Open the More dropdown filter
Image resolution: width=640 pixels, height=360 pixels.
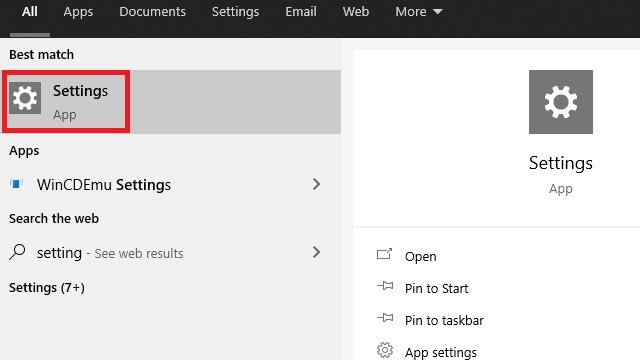(418, 11)
